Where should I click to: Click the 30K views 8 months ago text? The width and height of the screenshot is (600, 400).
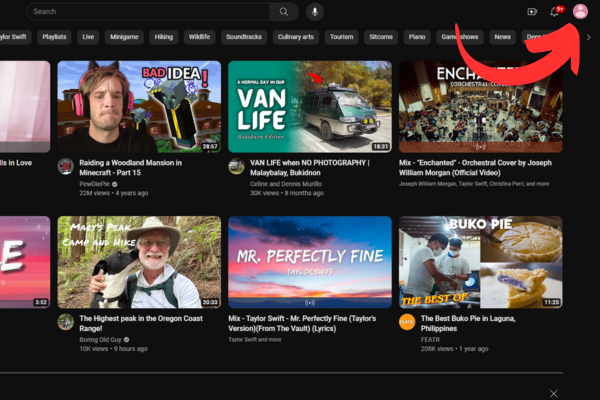coord(287,193)
